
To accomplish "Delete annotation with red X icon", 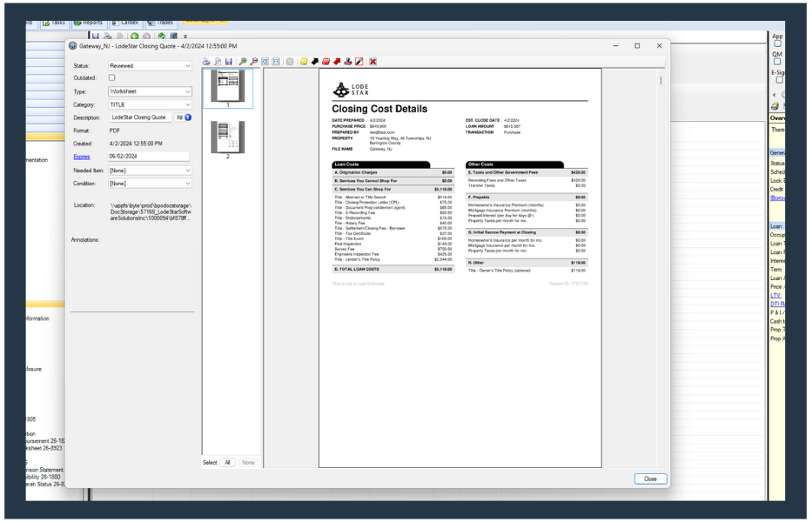I will coord(372,62).
